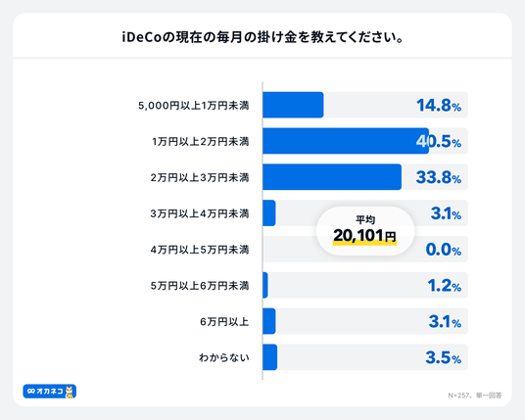Select the 2万円以上3万円未満 blue bar

click(x=332, y=177)
